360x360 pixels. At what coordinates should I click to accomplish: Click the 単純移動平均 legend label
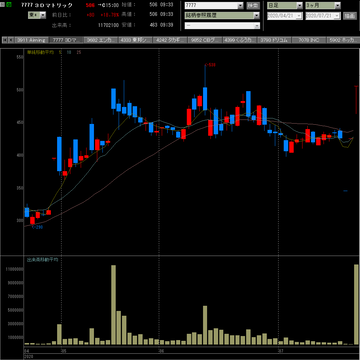point(40,52)
